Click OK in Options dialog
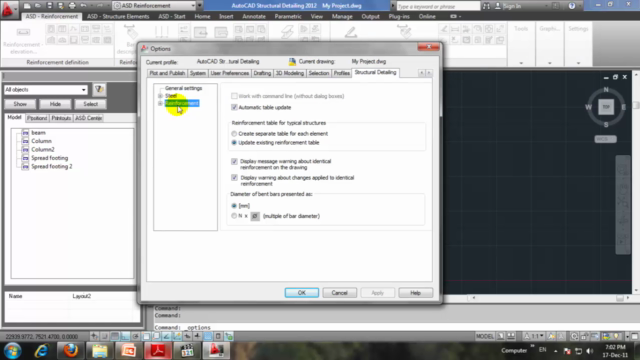This screenshot has width=640, height=360. (x=302, y=293)
